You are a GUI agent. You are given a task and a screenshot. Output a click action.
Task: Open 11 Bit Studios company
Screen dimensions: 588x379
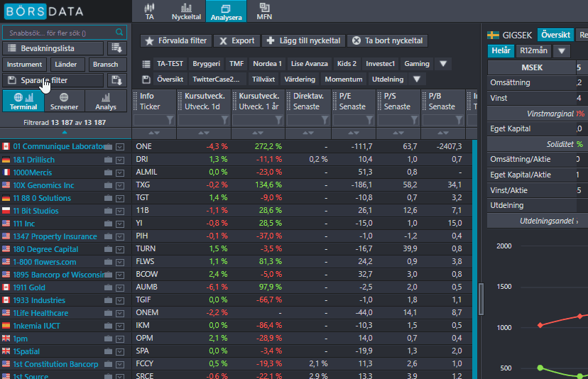[x=36, y=211]
